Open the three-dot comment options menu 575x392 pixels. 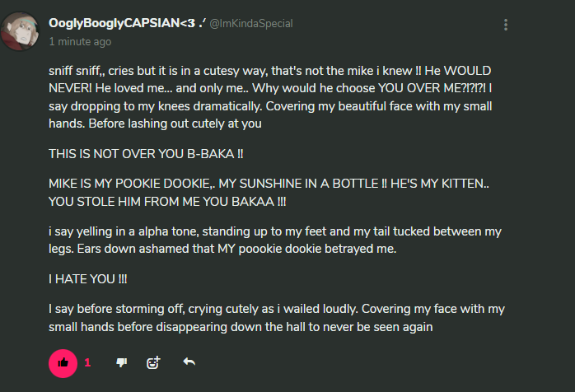505,26
